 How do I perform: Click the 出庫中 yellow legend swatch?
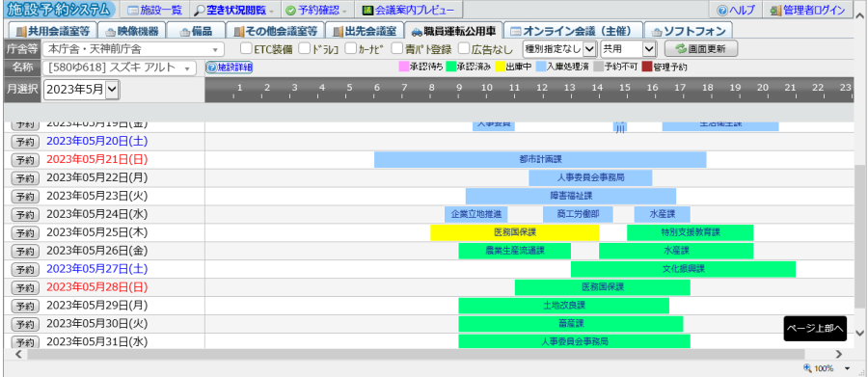point(500,67)
